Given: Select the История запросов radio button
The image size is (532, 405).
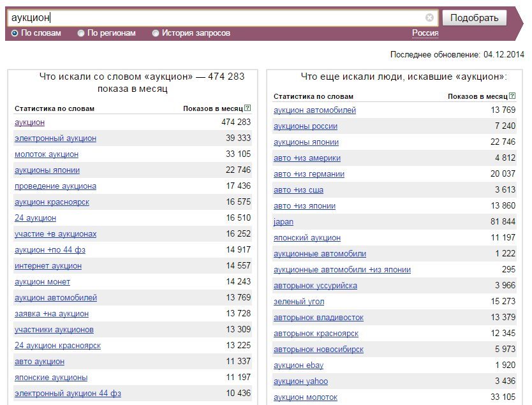Looking at the screenshot, I should [156, 33].
